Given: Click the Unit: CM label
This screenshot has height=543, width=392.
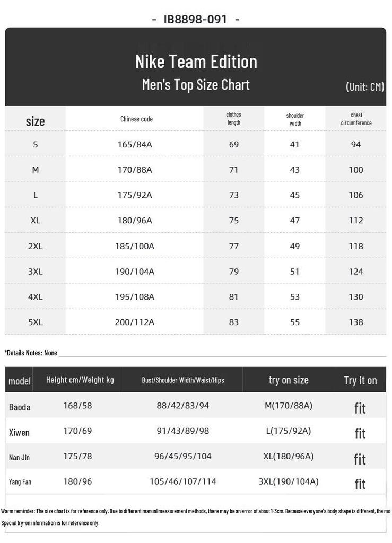Looking at the screenshot, I should click(x=365, y=86).
